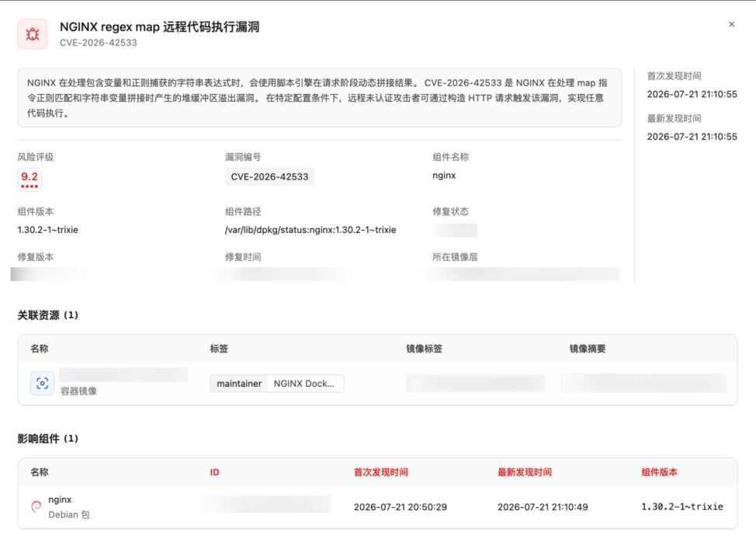
Task: Click the CVE-2026-42533 subtitle under title
Action: [x=99, y=43]
